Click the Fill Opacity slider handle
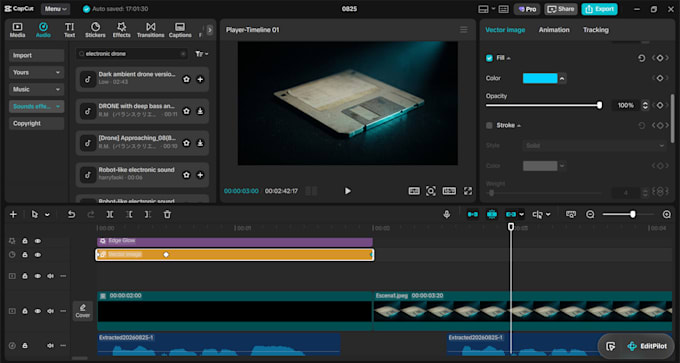This screenshot has width=680, height=363. pos(599,105)
